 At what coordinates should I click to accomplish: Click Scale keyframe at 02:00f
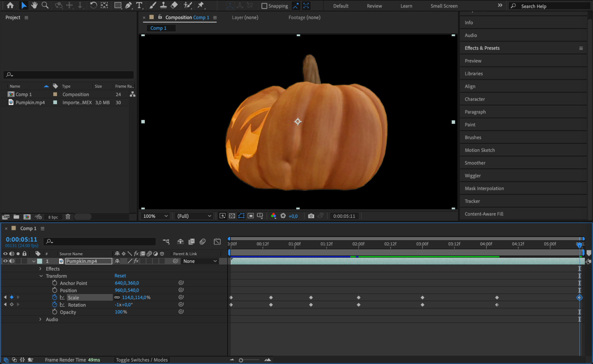(359, 297)
